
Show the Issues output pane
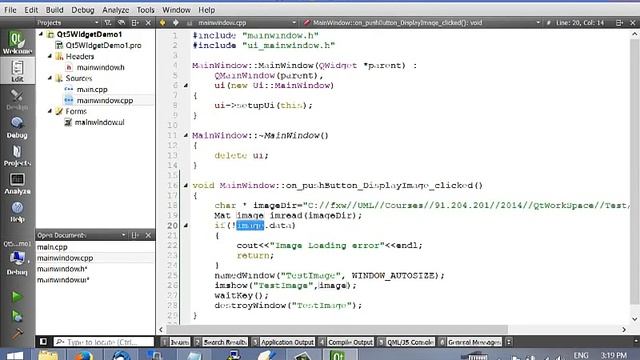tap(176, 342)
